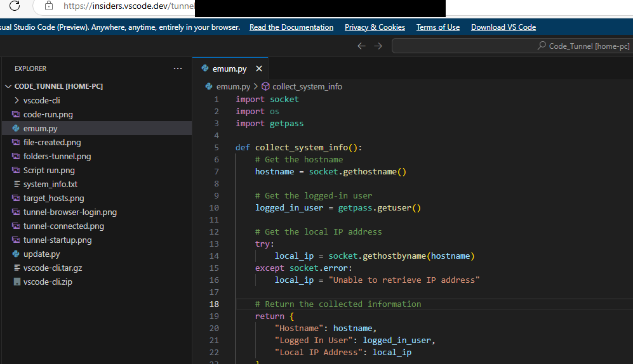Screen dimensions: 633x364
Task: Click the Python icon beside emum.py in explorer
Action: tap(16, 128)
